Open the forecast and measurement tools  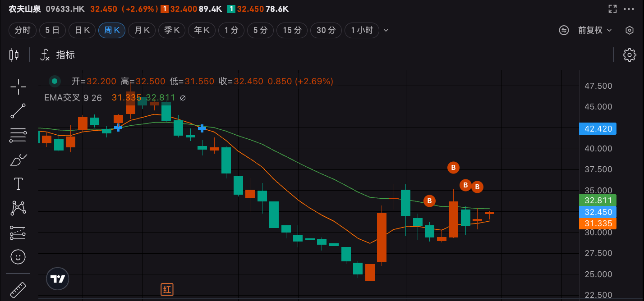(18, 233)
